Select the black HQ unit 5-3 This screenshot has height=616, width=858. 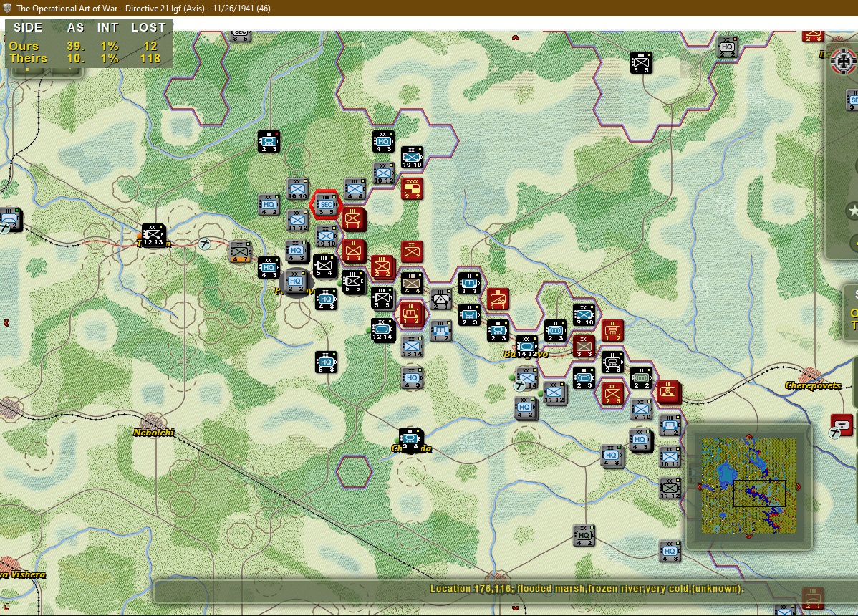point(326,362)
